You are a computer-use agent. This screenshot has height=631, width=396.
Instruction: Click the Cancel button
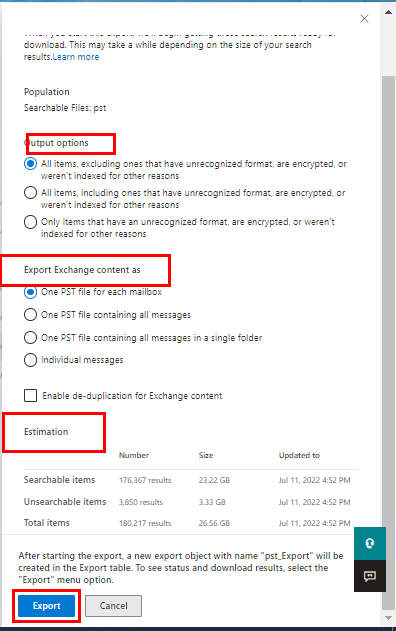(113, 606)
